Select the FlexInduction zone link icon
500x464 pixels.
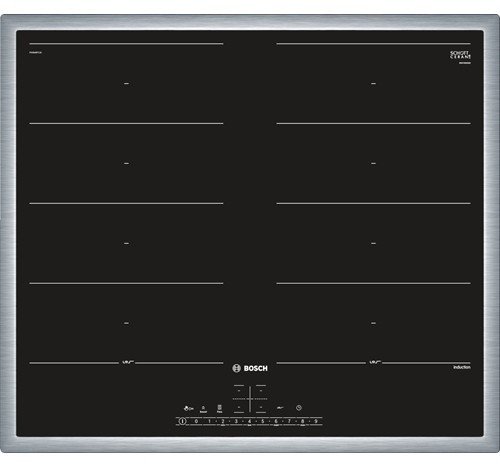219,409
